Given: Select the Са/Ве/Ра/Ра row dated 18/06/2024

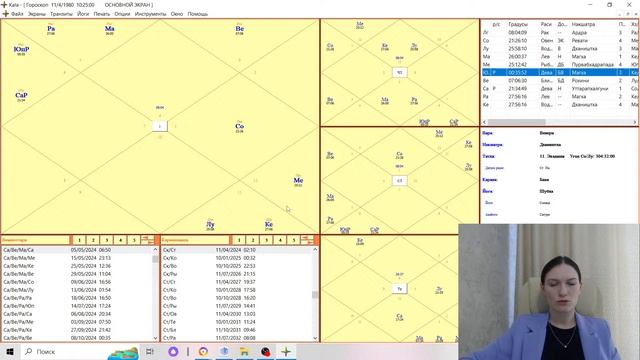Looking at the screenshot, I should click(x=77, y=298).
